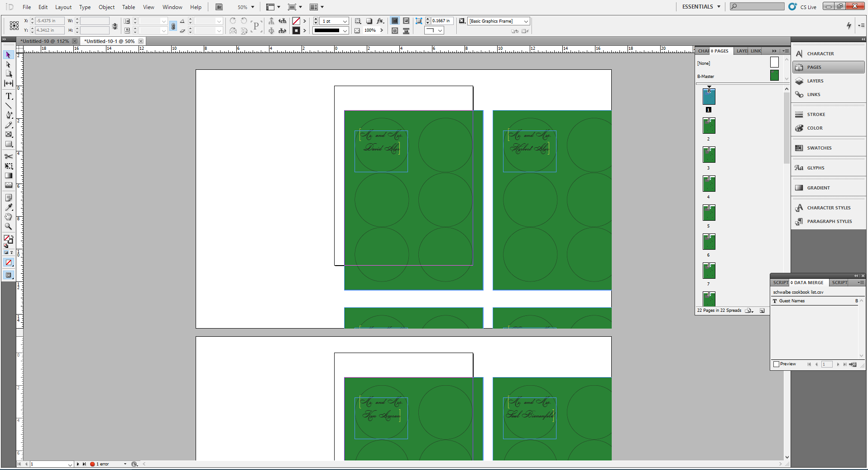Select the Rectangle Frame tool
The height and width of the screenshot is (470, 868).
(8, 134)
